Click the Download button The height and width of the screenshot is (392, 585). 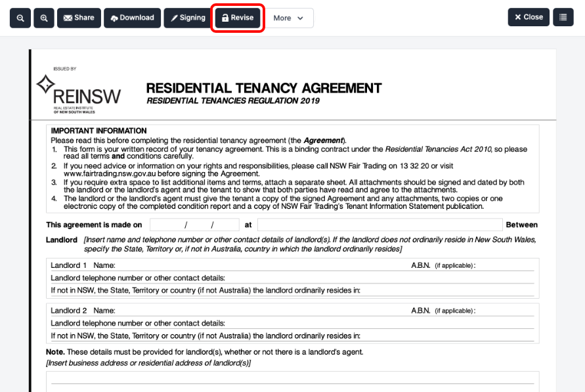click(x=132, y=18)
